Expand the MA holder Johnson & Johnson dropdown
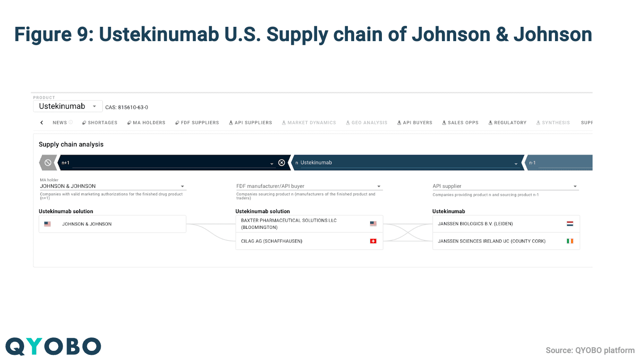This screenshot has height=362, width=644. point(182,186)
